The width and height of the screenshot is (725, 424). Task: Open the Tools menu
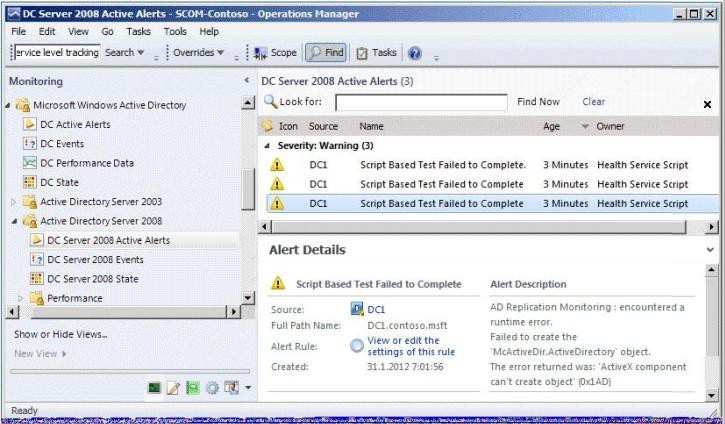(175, 31)
